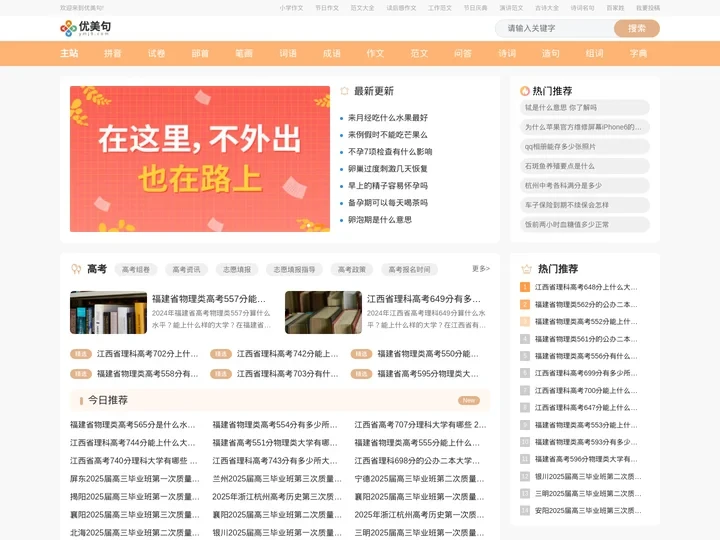The height and width of the screenshot is (540, 720).
Task: Click the 我要投稿 link
Action: 648,8
